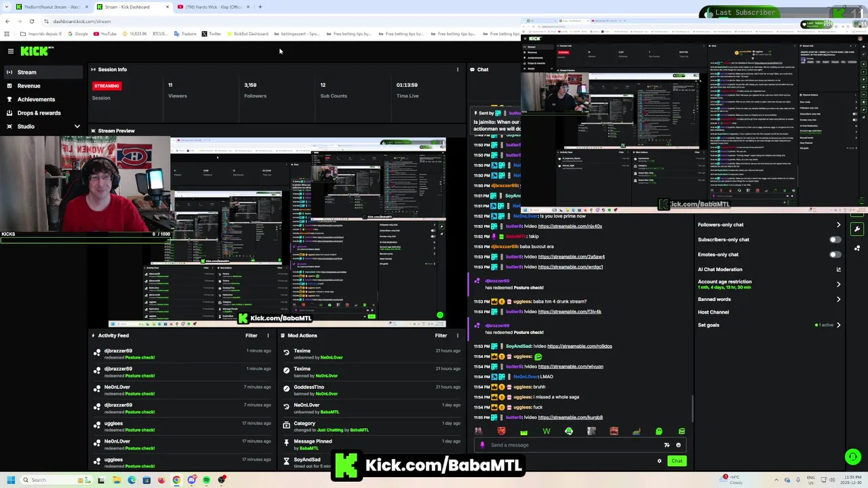The width and height of the screenshot is (868, 488).
Task: Click browser reload button
Action: pyautogui.click(x=31, y=21)
